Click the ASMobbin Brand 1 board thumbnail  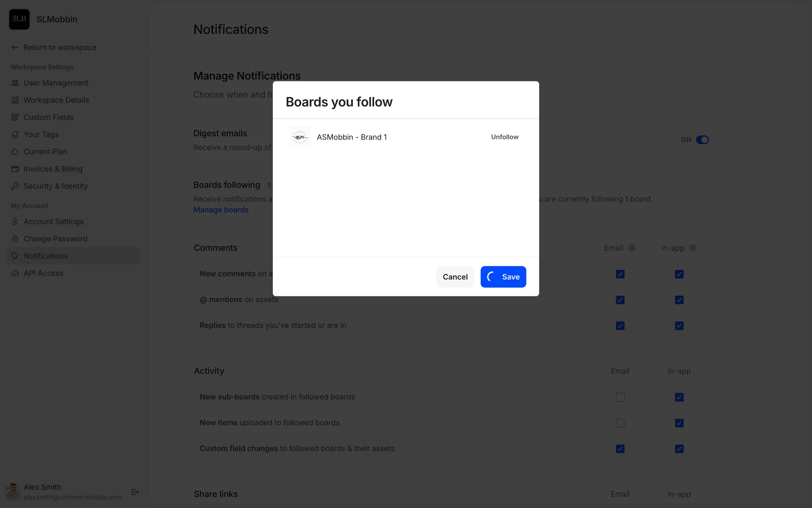coord(300,137)
